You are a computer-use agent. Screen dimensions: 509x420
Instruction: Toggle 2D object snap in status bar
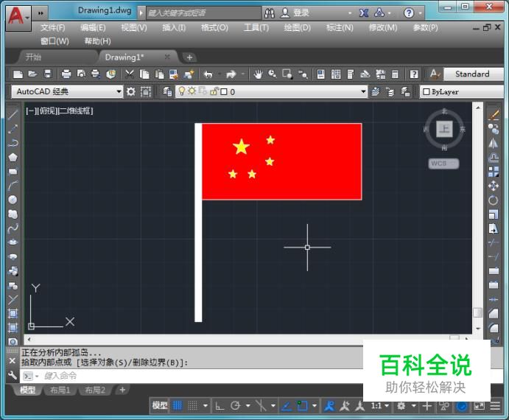302,405
